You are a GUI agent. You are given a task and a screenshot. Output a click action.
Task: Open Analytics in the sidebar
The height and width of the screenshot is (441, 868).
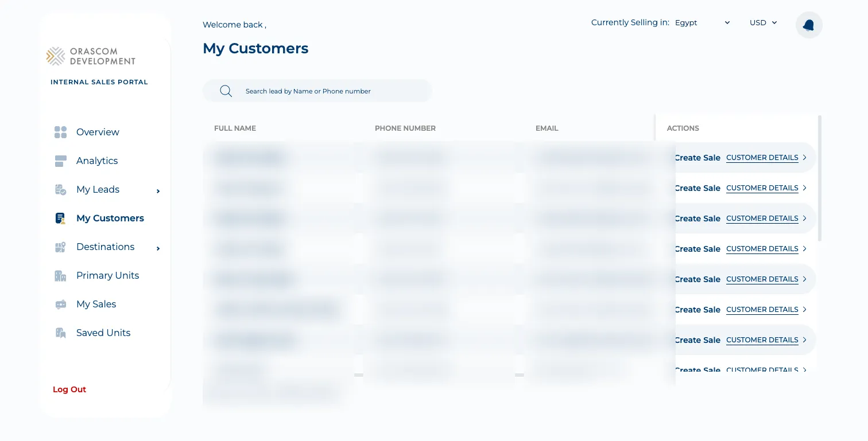pyautogui.click(x=97, y=161)
